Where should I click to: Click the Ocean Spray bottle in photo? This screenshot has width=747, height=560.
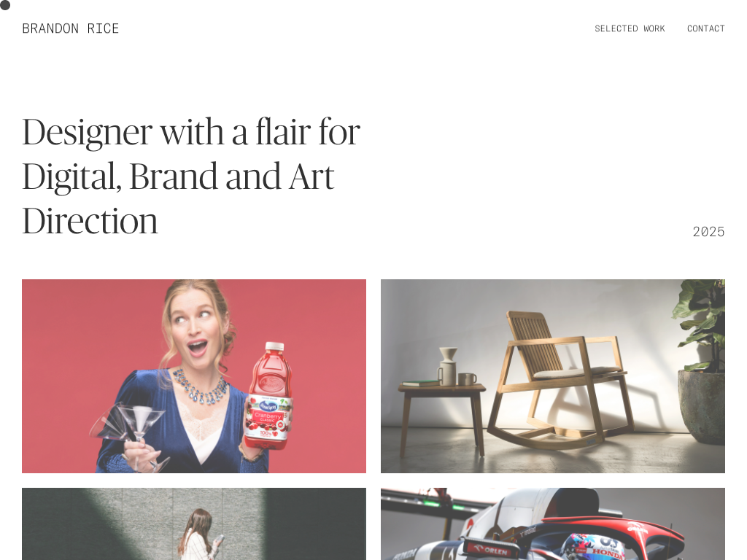pos(268,395)
